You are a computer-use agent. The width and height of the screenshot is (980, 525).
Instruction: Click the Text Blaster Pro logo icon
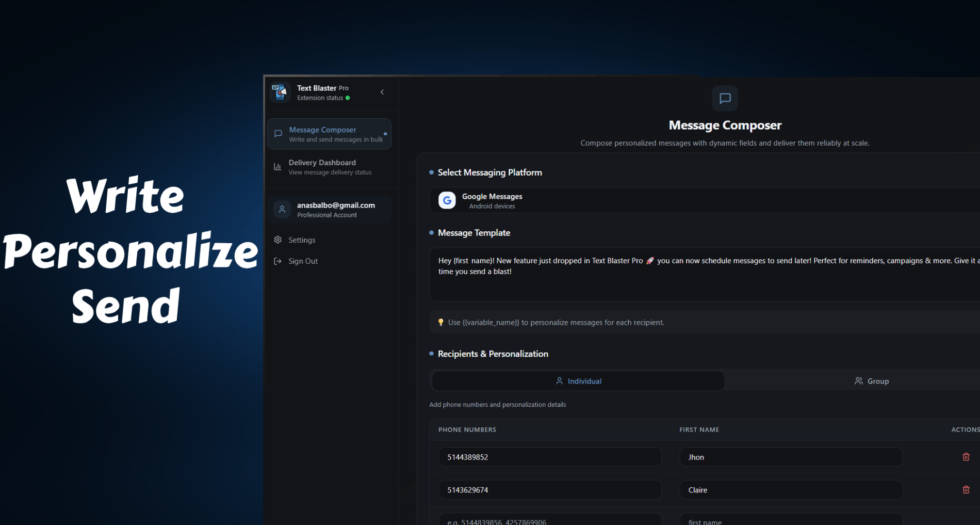(x=281, y=92)
